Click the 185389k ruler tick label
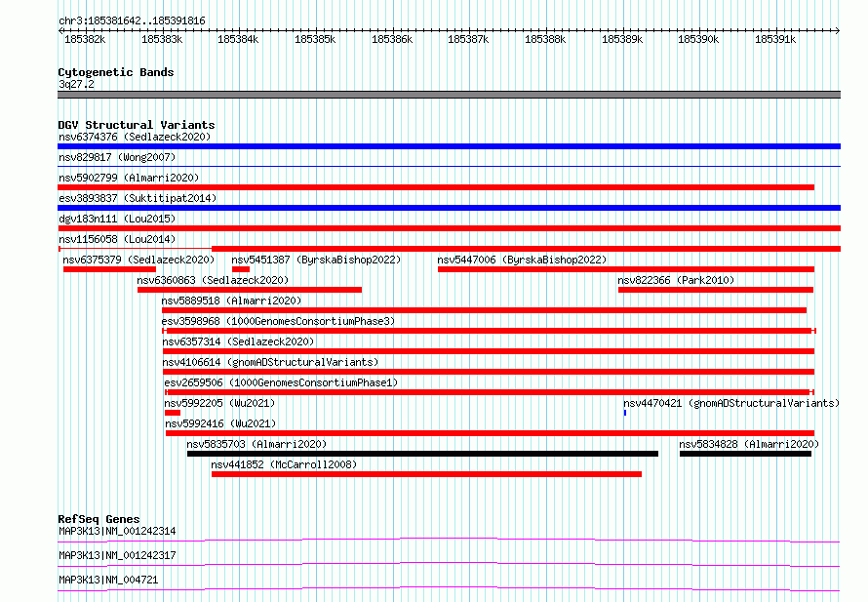This screenshot has height=602, width=868. tap(622, 39)
